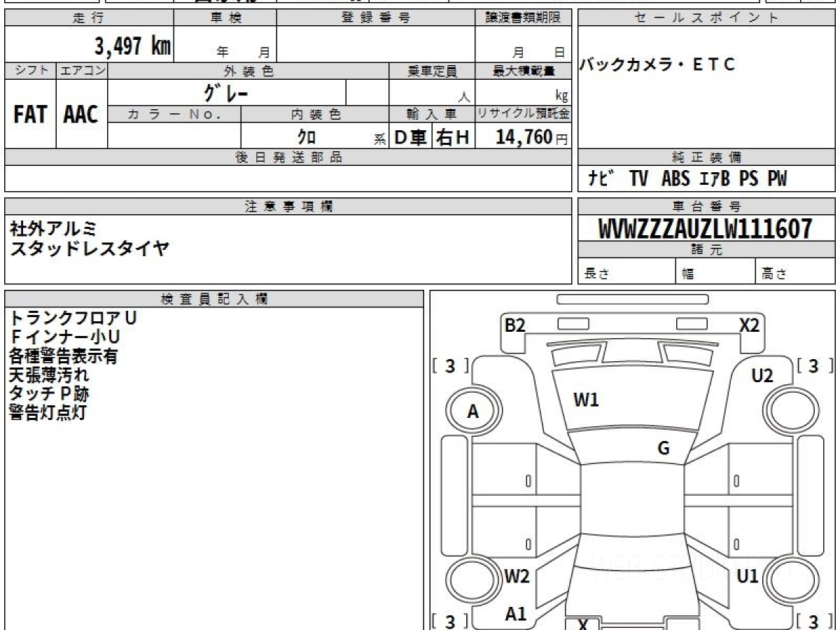Click the PW equipment item
The image size is (840, 630).
(x=777, y=179)
